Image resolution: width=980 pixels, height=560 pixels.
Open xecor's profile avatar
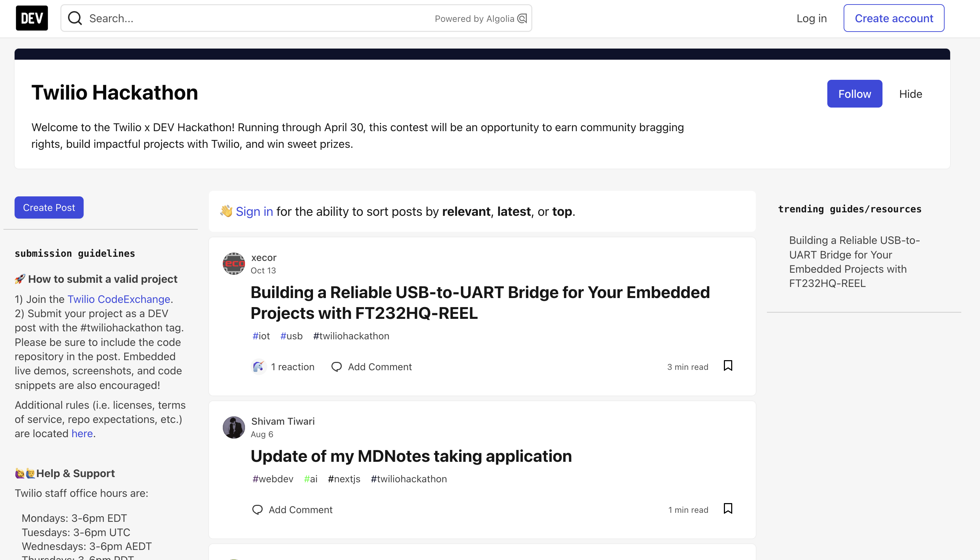(234, 263)
